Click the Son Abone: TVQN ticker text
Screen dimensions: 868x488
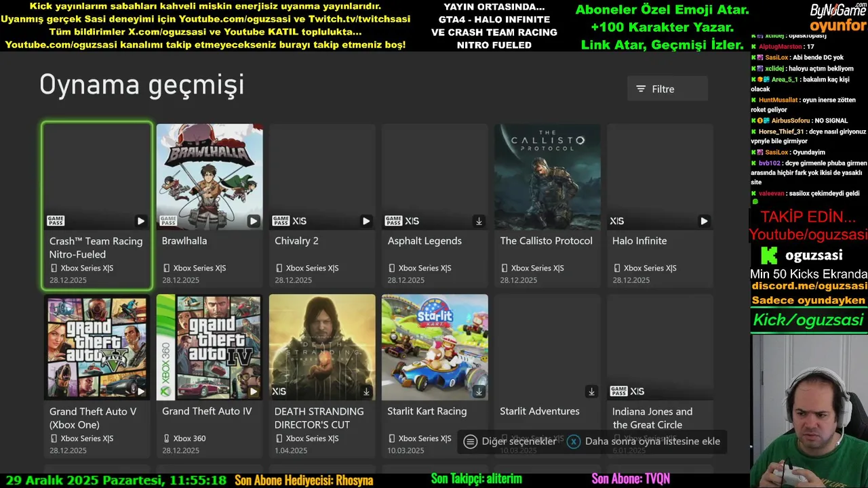631,480
